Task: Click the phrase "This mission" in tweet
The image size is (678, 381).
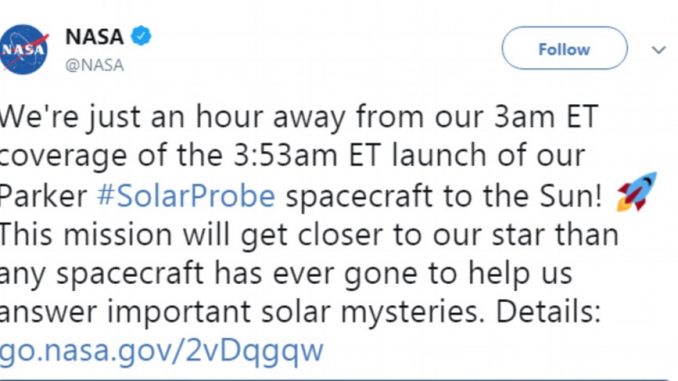Action: point(86,234)
